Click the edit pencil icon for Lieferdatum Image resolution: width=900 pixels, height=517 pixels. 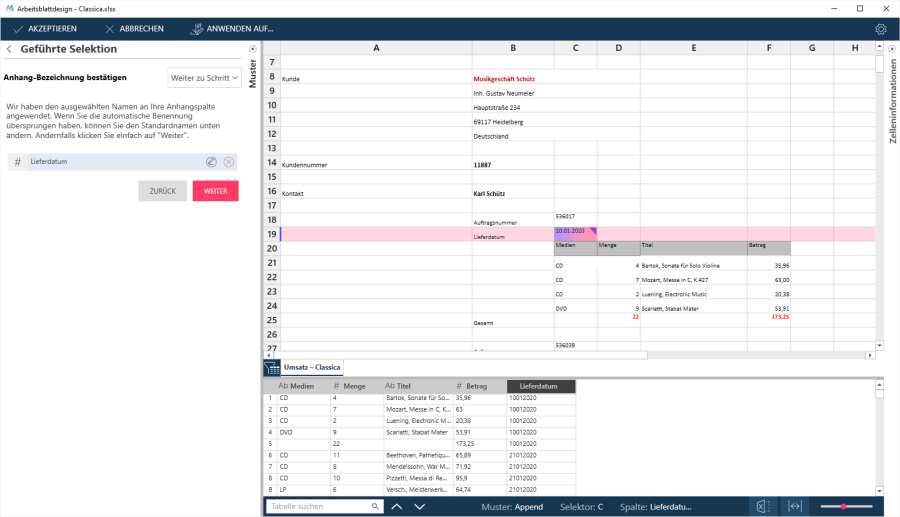pyautogui.click(x=211, y=162)
